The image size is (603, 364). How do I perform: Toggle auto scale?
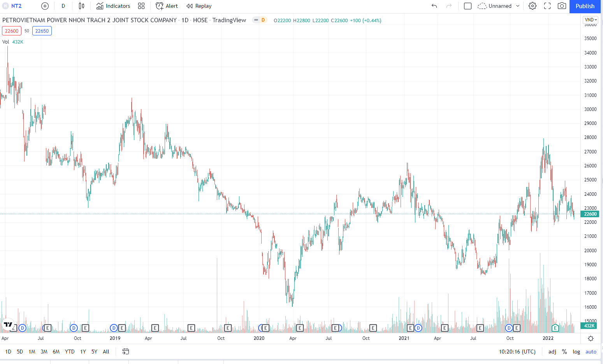(591, 352)
